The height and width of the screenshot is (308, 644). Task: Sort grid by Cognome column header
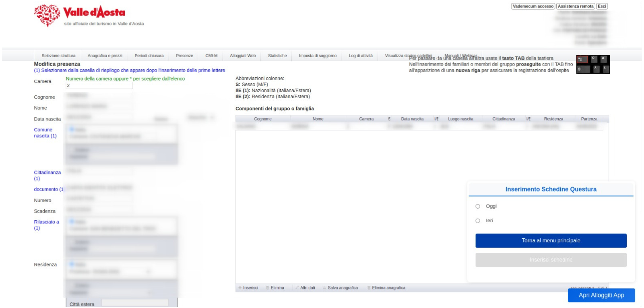coord(263,119)
